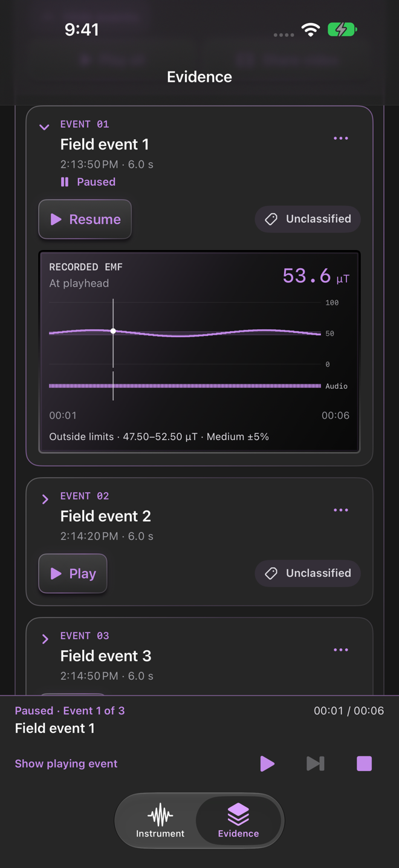Image resolution: width=399 pixels, height=868 pixels.
Task: Open the ellipsis menu for Field event 3
Action: [341, 650]
